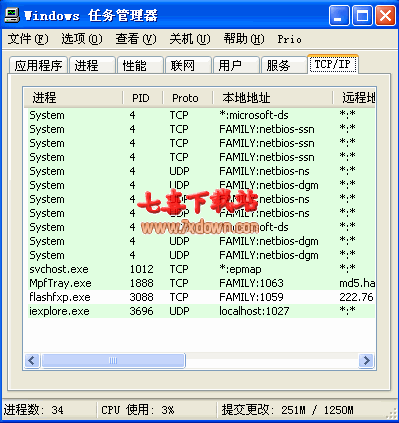Select the MpfTray.exe process row

tap(200, 283)
